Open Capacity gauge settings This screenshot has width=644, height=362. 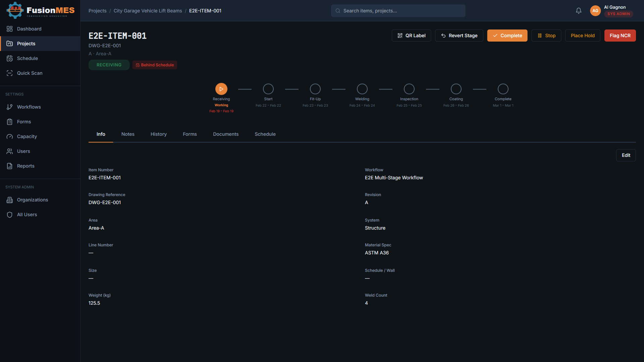(x=27, y=136)
